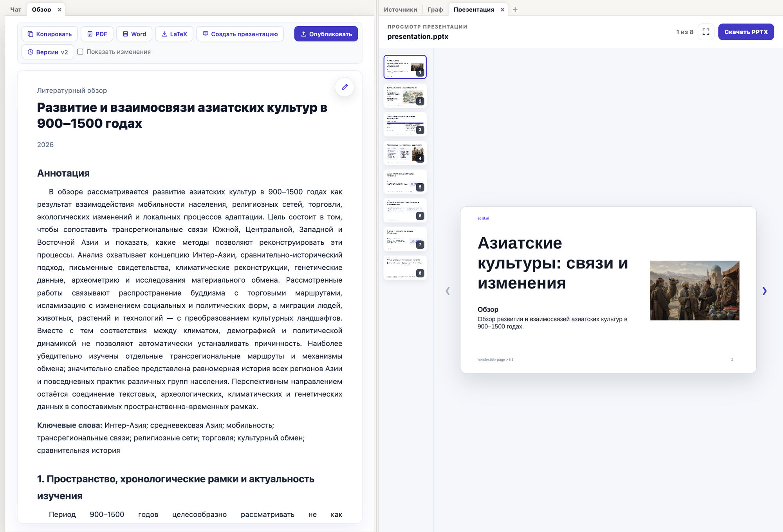783x532 pixels.
Task: Download the LaTeX version
Action: (174, 34)
